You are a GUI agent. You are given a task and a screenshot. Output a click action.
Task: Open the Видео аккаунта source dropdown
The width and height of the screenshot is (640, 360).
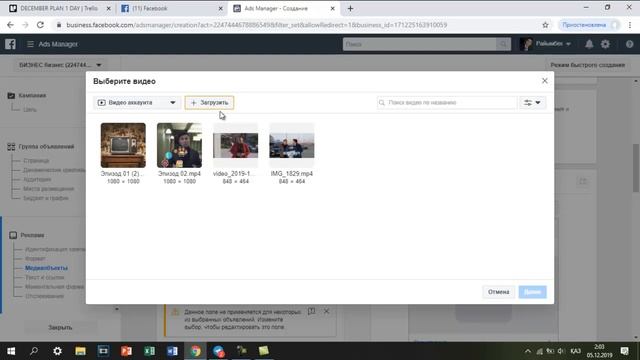point(136,102)
